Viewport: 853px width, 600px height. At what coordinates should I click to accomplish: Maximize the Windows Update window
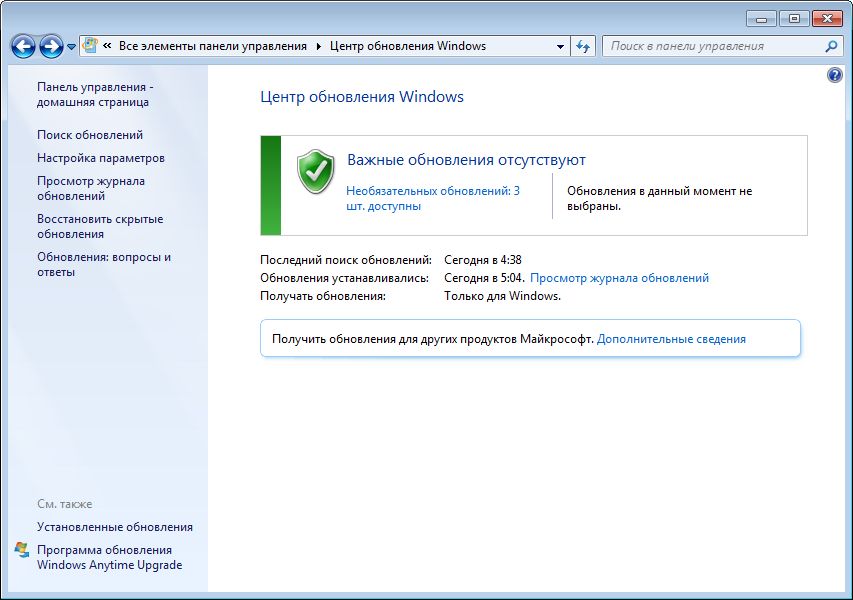click(x=794, y=19)
